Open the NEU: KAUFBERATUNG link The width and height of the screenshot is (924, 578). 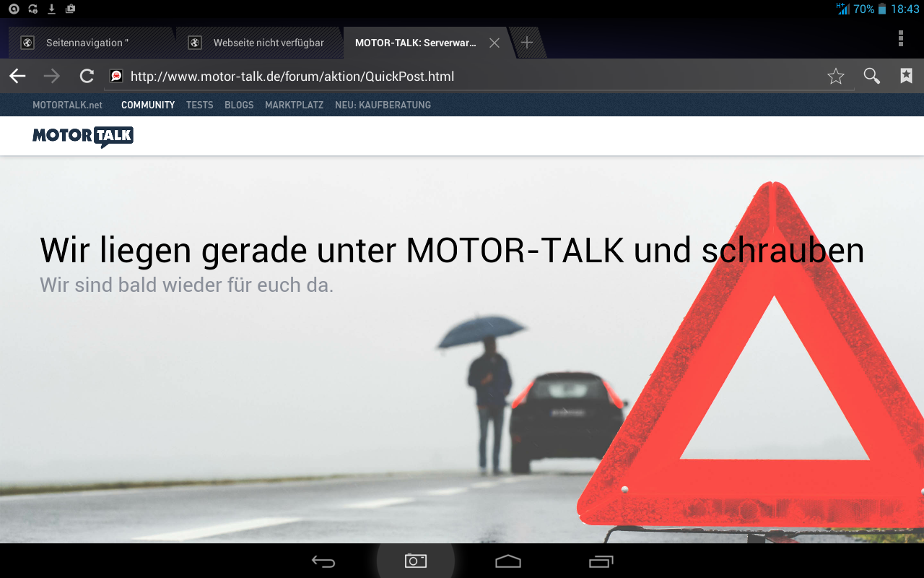pos(383,105)
